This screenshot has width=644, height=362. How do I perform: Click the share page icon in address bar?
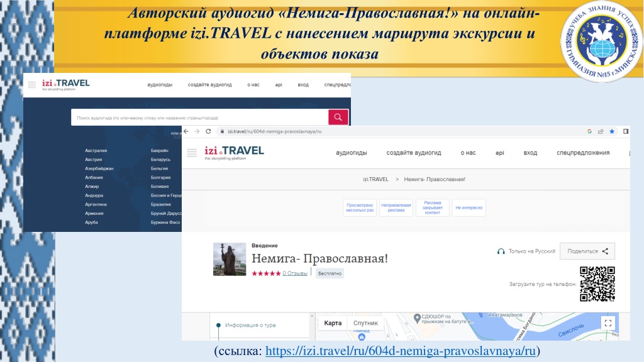point(601,131)
